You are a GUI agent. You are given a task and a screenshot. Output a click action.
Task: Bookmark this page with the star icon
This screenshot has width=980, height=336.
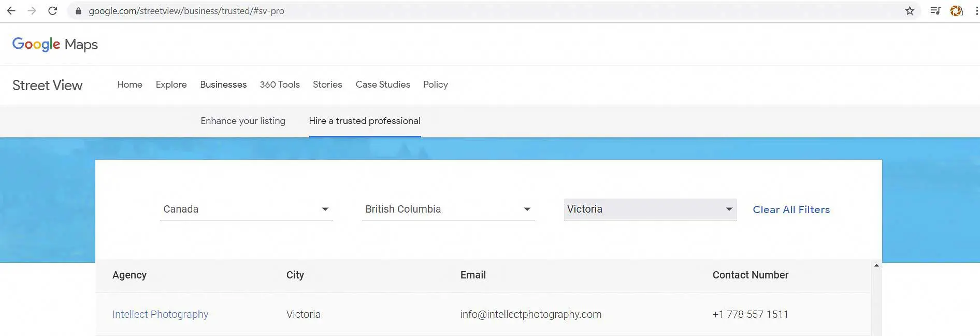910,11
